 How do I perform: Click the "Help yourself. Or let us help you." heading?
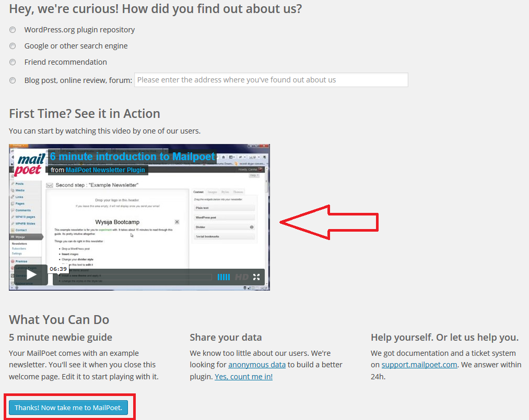pyautogui.click(x=444, y=338)
